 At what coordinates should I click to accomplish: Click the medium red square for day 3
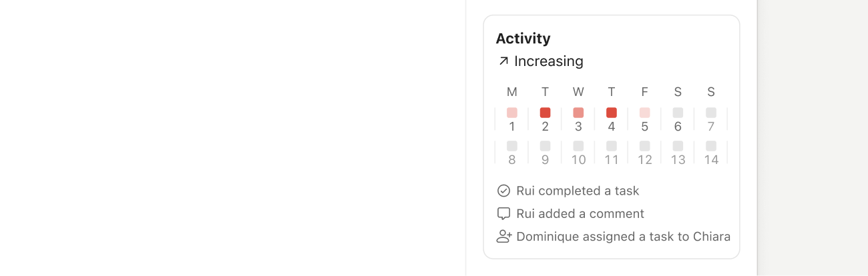[x=578, y=113]
